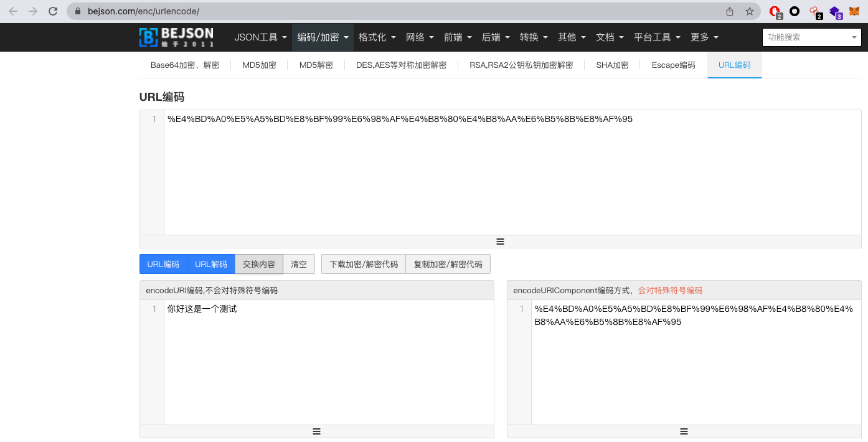868x442 pixels.
Task: Click the browser forward arrow
Action: coord(33,11)
